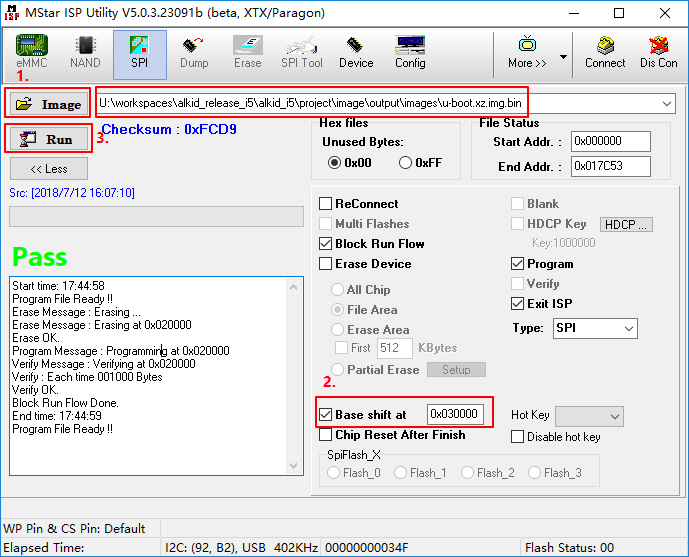The width and height of the screenshot is (689, 557).
Task: Click the programming progress bar
Action: coord(156,217)
